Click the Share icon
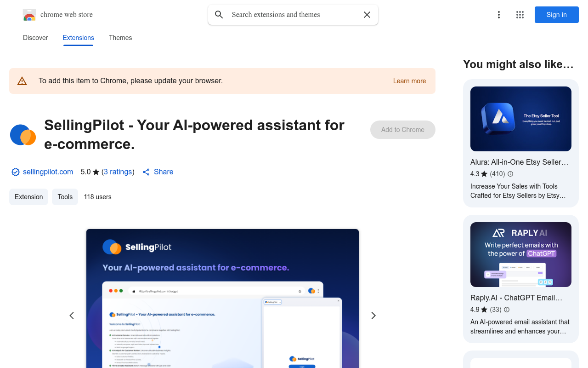Screen dimensions: 588x368 (x=146, y=172)
